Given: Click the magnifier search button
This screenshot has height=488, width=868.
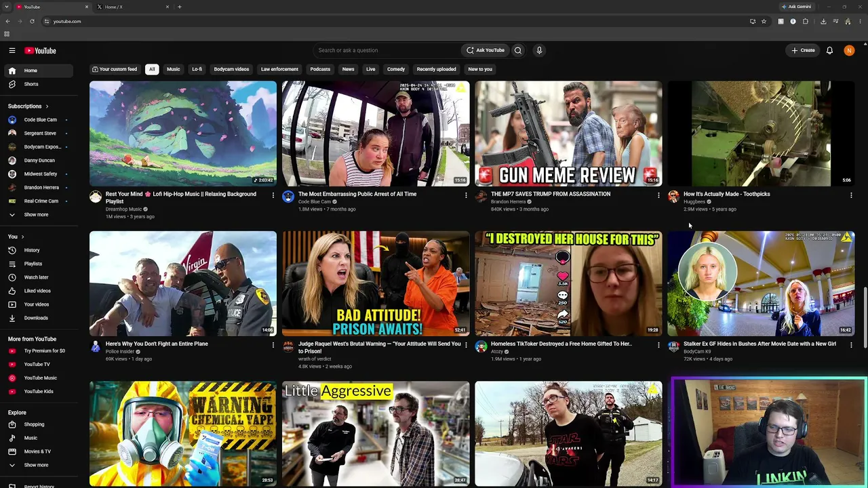Looking at the screenshot, I should pos(518,50).
